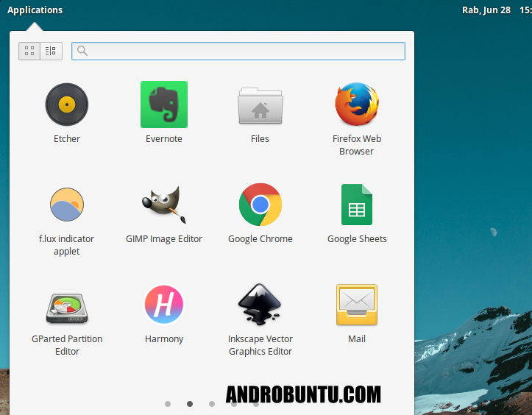The image size is (532, 415).
Task: Launch Inkscape Vector Graphics Editor
Action: (x=260, y=305)
